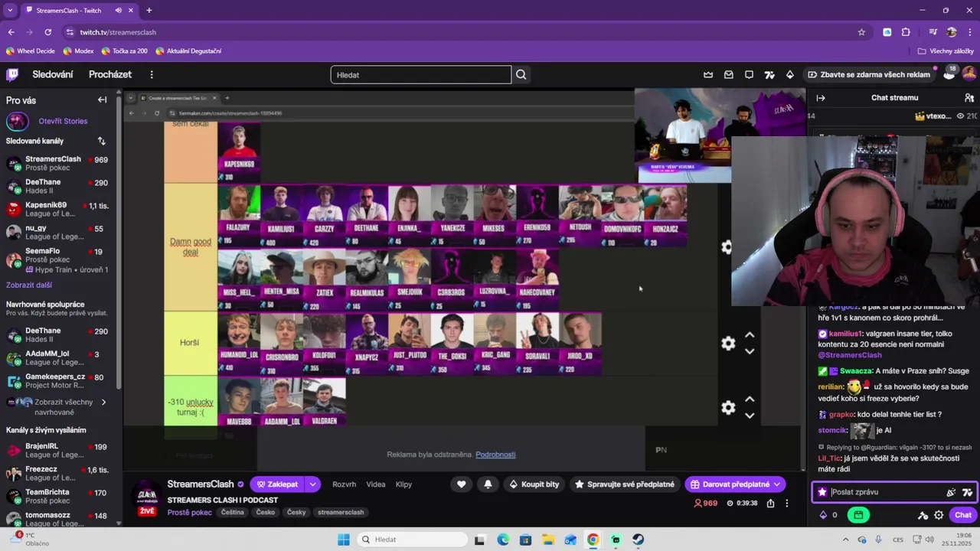This screenshot has width=980, height=551.
Task: Open chat settings gear
Action: 939,515
